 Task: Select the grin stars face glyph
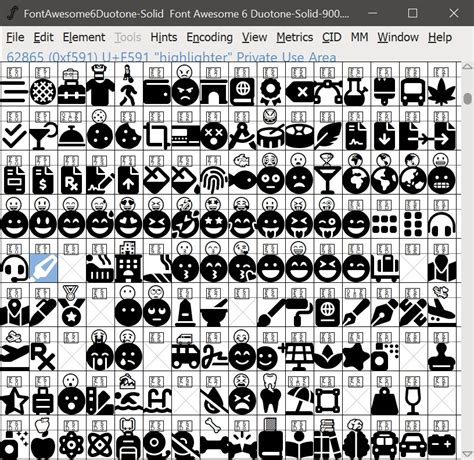click(x=214, y=224)
